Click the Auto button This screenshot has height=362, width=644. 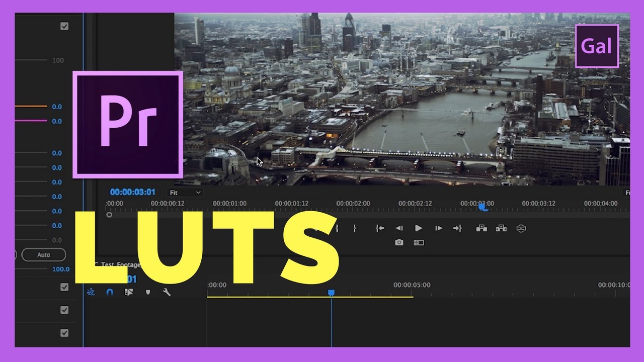point(44,255)
